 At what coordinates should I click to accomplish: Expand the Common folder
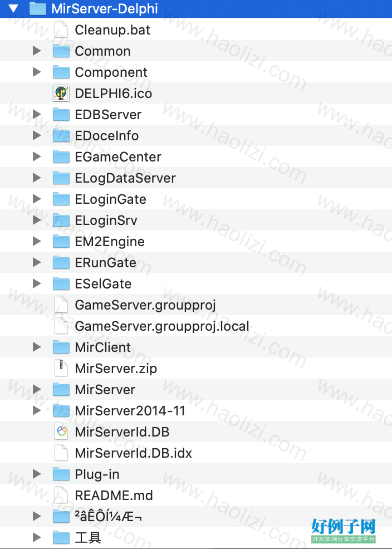37,51
